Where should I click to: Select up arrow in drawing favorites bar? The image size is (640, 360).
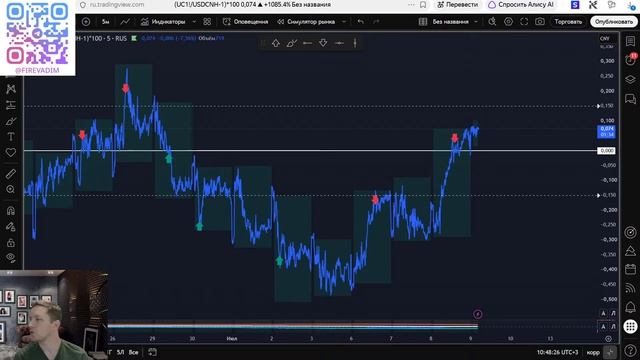pos(276,43)
